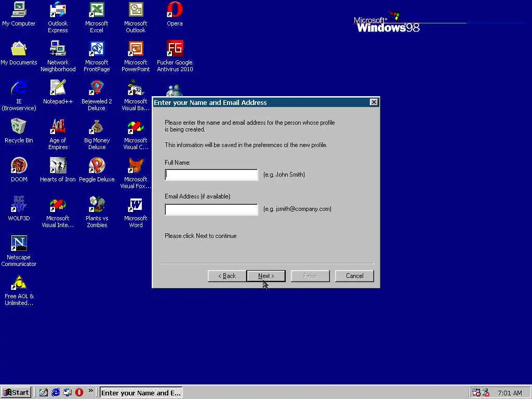Close the Name and Email Address dialog
This screenshot has width=532, height=399.
[374, 102]
